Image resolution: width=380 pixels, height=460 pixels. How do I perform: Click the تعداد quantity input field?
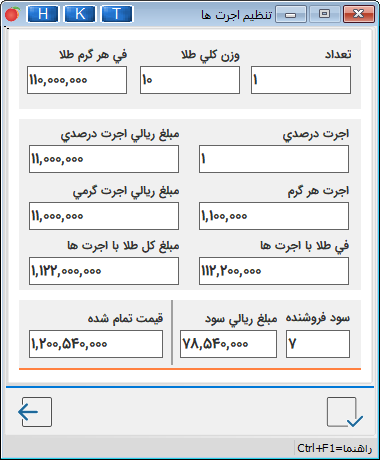click(301, 80)
